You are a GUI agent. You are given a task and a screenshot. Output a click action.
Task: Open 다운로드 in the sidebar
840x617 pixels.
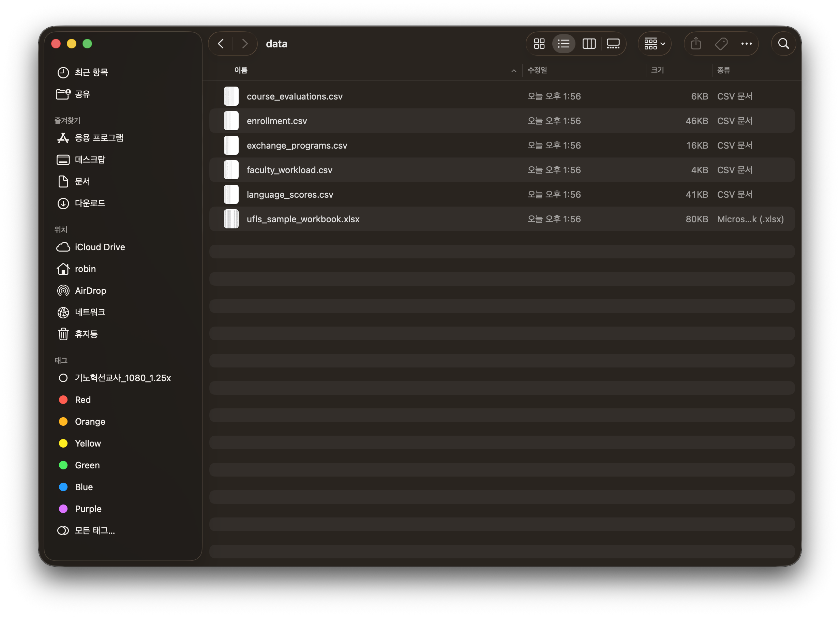[x=90, y=203]
